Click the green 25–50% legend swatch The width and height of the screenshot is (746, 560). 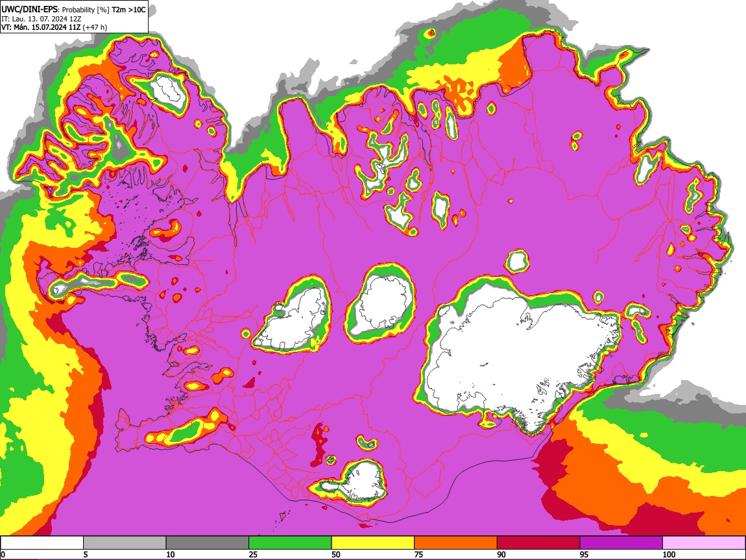tap(290, 543)
